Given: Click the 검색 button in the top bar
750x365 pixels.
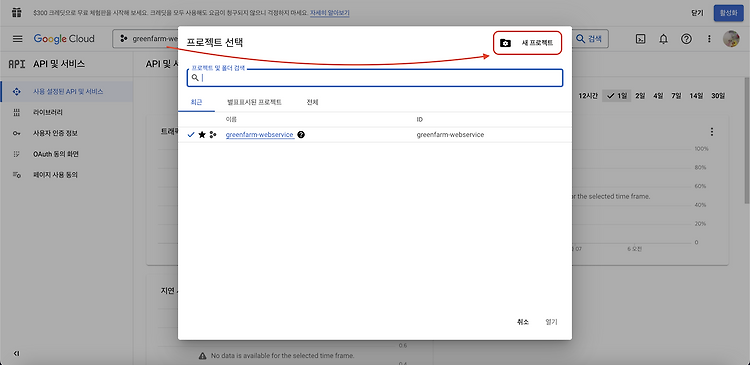Looking at the screenshot, I should (590, 39).
